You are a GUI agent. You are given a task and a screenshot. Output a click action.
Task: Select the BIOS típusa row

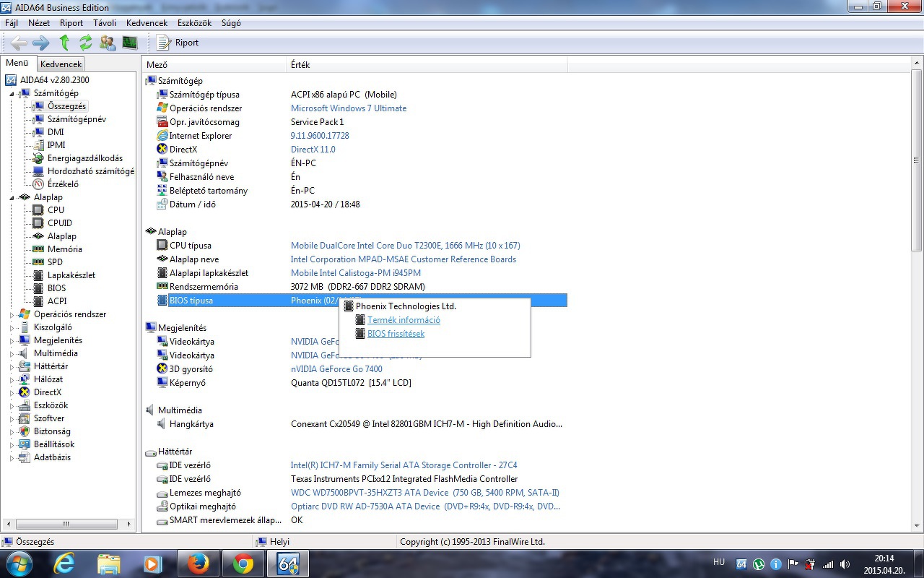pos(362,301)
